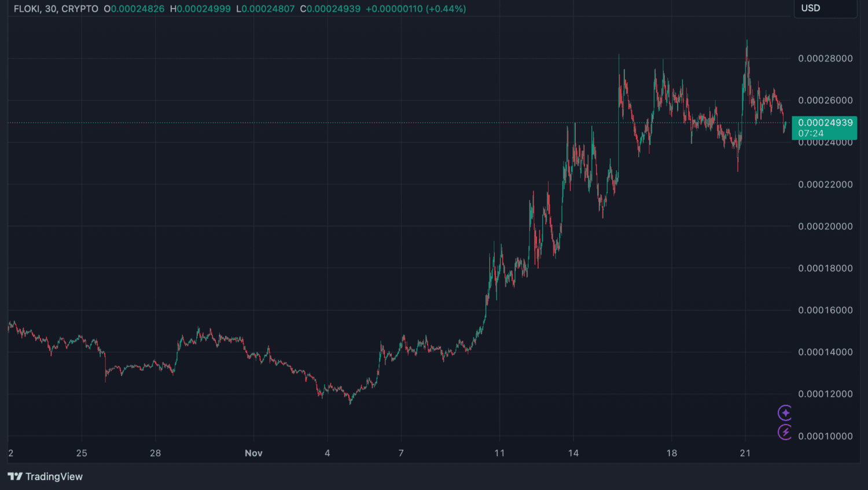This screenshot has width=868, height=490.
Task: Click the 0.00016000 price axis label
Action: (x=825, y=310)
